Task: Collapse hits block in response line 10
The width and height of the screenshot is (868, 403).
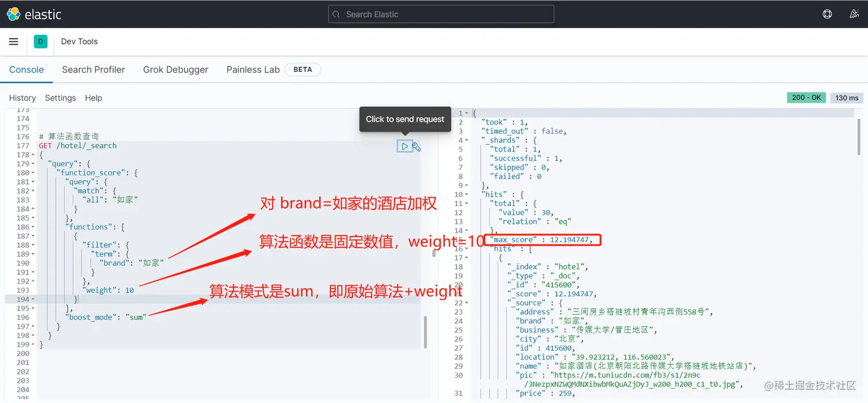Action: pos(467,195)
